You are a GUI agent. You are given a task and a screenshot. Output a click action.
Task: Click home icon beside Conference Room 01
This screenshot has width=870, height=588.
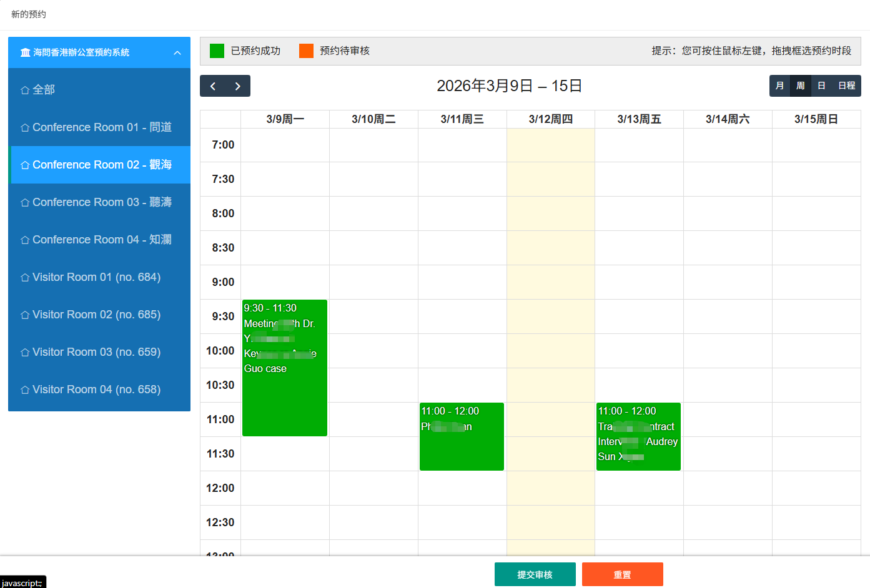coord(25,127)
